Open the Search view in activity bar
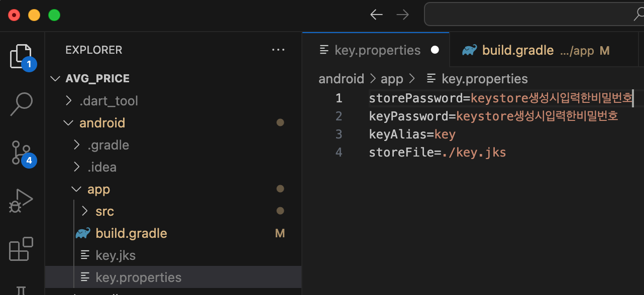644x295 pixels. coord(21,104)
